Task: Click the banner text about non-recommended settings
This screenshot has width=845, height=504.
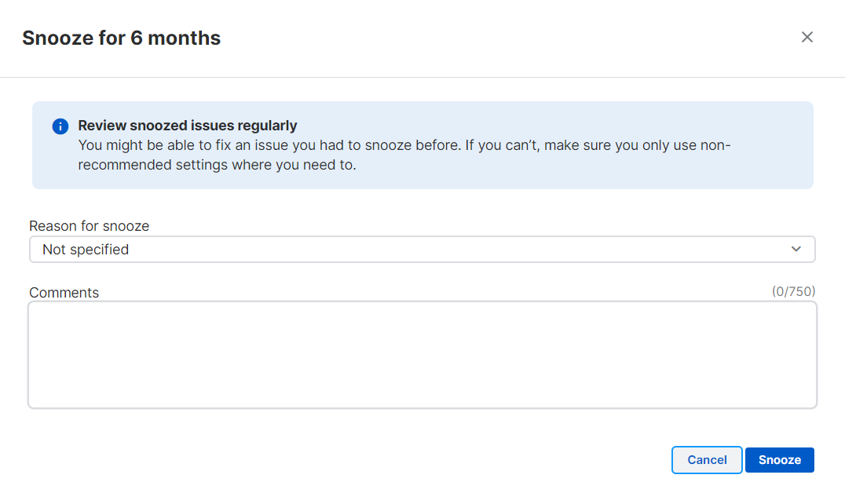Action: click(217, 166)
